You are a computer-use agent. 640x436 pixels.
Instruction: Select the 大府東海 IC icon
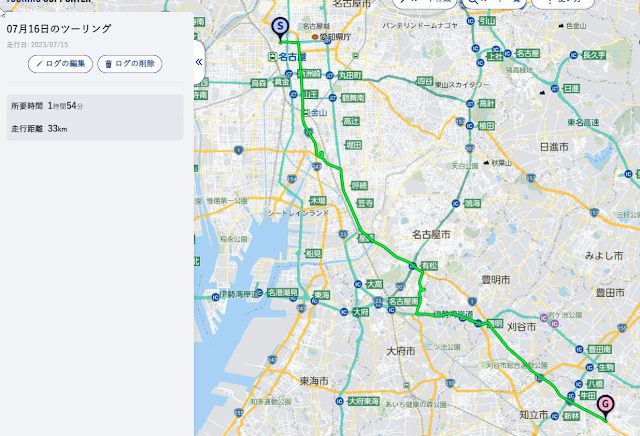340,401
